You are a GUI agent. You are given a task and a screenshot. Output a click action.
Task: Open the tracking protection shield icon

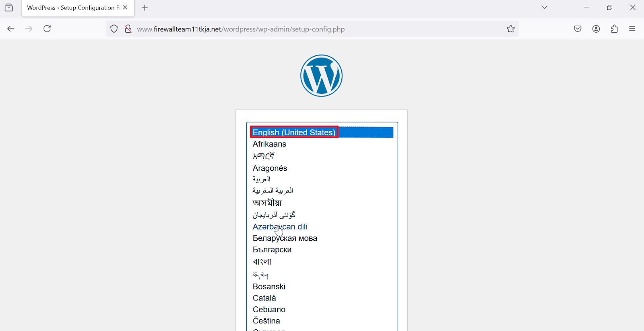pos(114,29)
